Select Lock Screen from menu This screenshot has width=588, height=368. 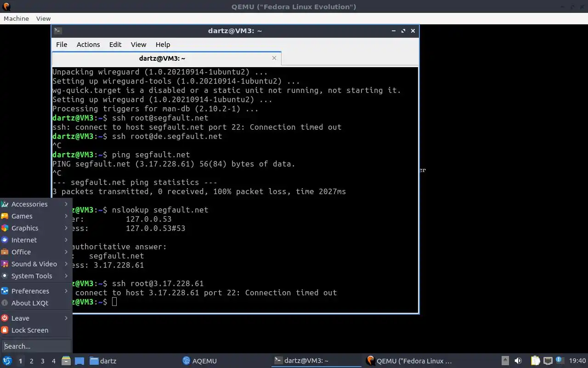[35, 330]
